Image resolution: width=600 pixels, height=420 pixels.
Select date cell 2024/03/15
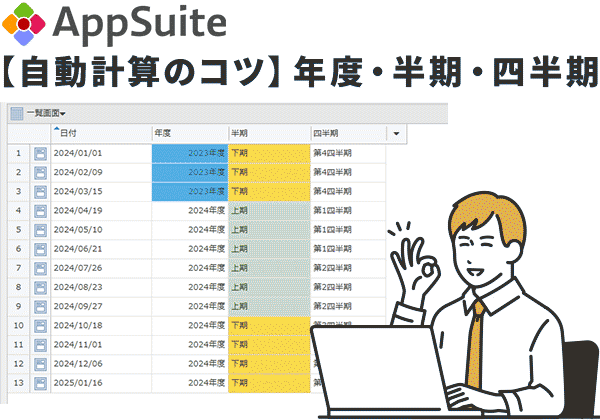(101, 192)
